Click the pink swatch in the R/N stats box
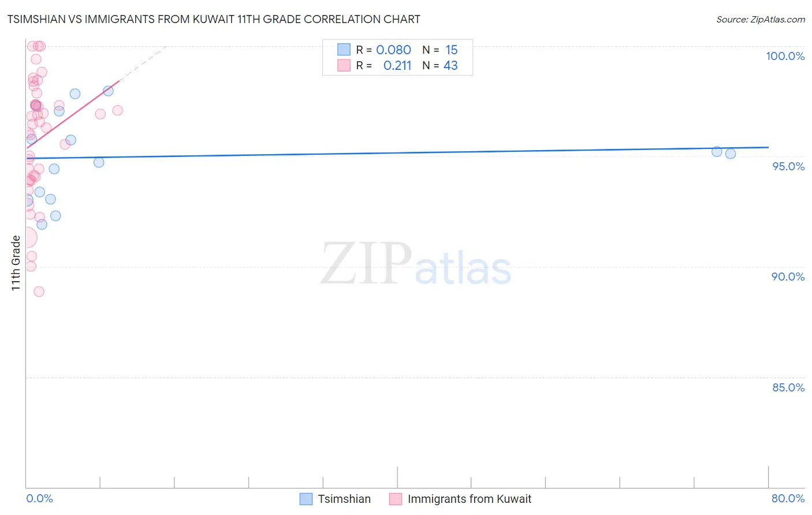This screenshot has height=515, width=812. pos(344,65)
